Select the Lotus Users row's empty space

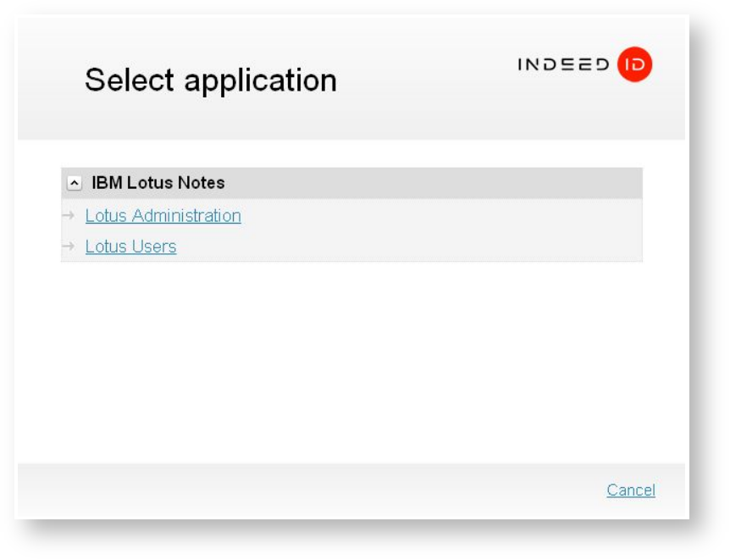[x=406, y=247]
